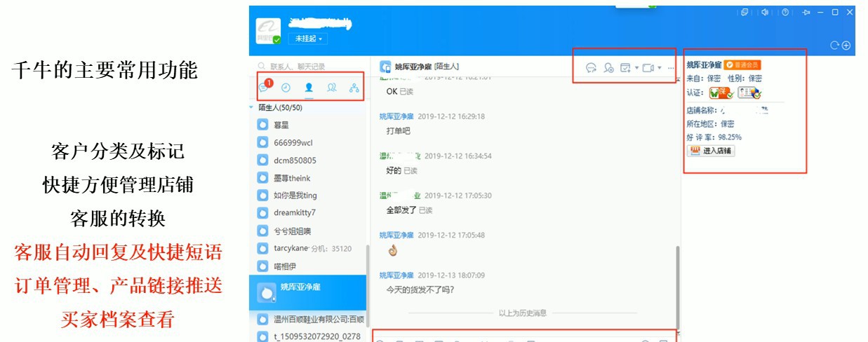Click the avatar icon next to 666999wcl
The image size is (868, 342).
[263, 142]
